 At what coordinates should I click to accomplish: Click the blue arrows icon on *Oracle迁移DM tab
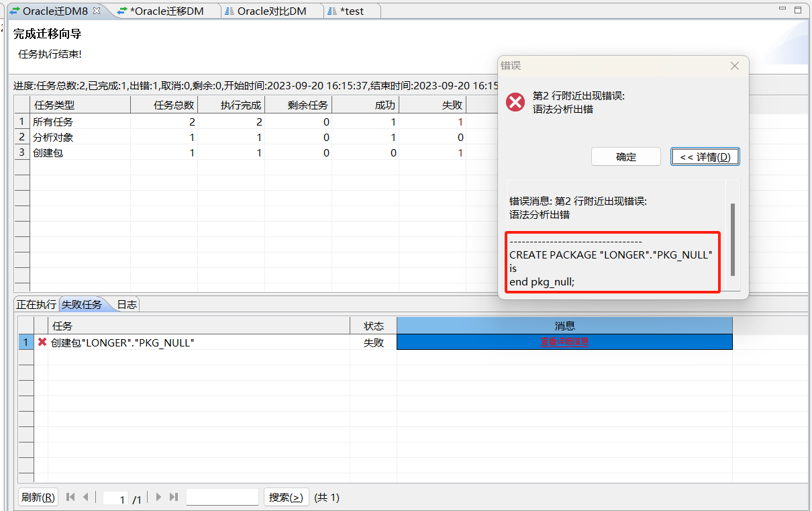[121, 10]
